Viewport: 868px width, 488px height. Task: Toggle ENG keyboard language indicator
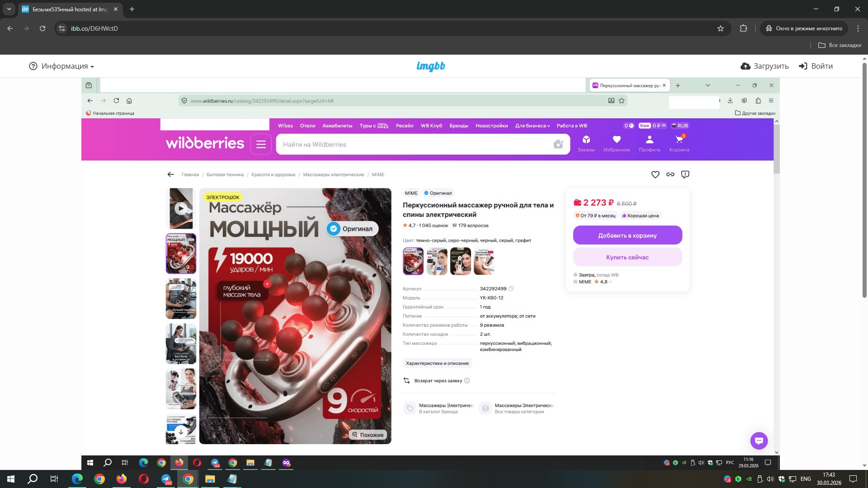coord(805,479)
